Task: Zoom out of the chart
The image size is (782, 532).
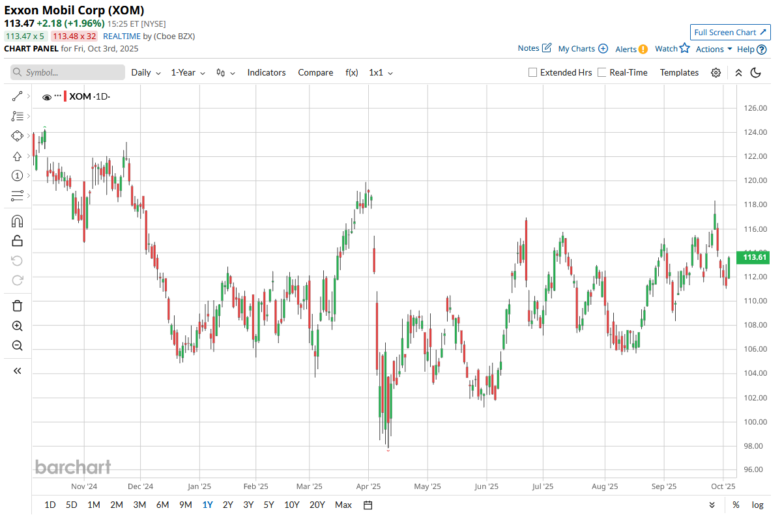Action: (18, 345)
